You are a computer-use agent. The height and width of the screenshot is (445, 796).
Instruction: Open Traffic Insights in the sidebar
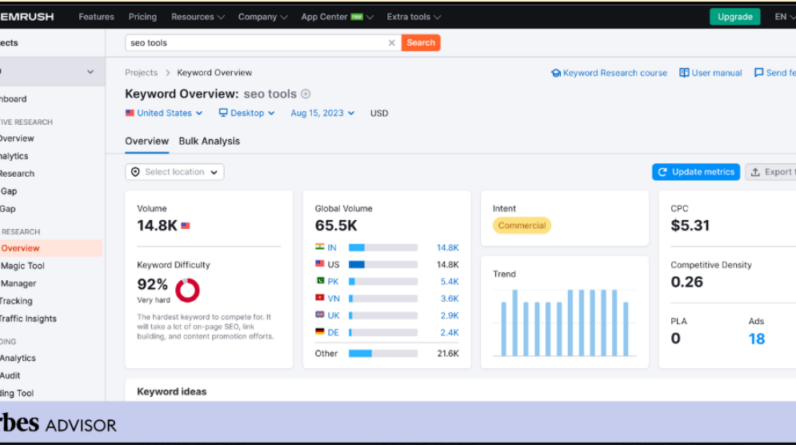28,319
